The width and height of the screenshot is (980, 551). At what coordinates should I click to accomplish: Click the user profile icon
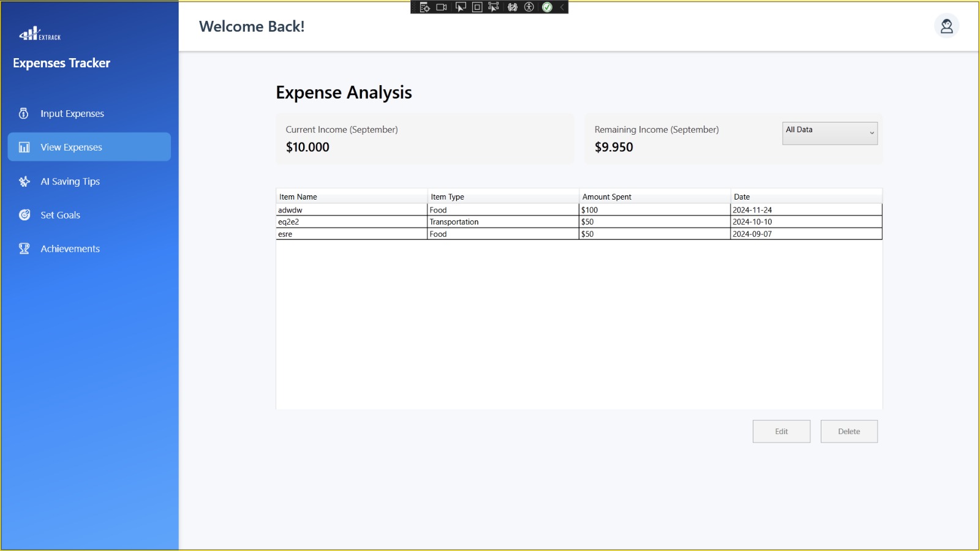pos(946,26)
